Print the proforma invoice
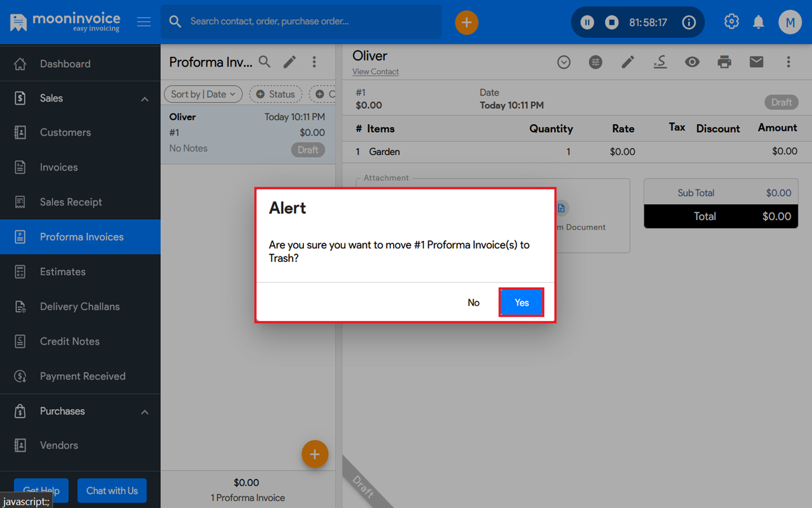Viewport: 812px width, 508px height. pos(724,62)
